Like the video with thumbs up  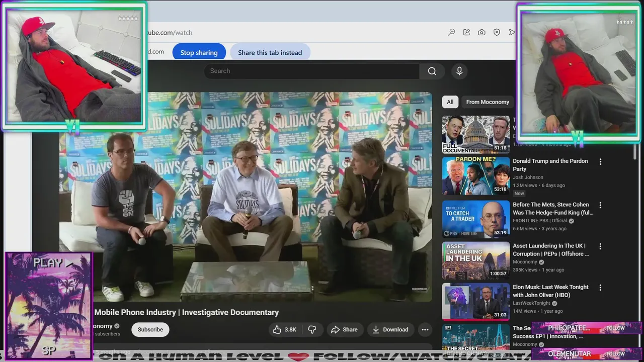pyautogui.click(x=284, y=330)
